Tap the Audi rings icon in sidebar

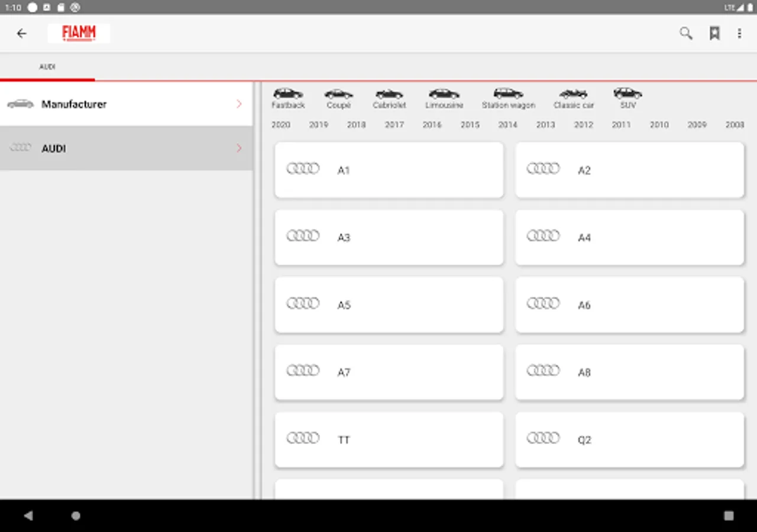[x=20, y=148]
